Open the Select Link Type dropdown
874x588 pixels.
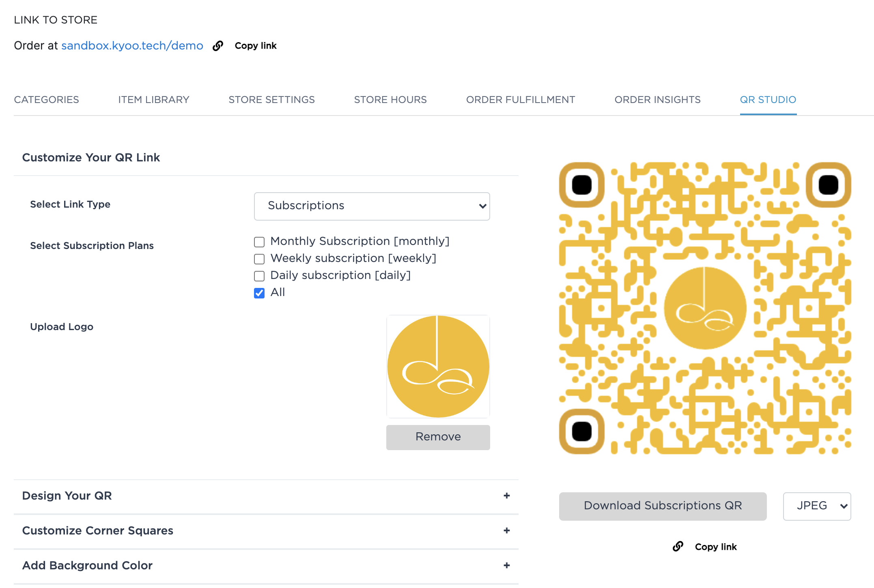(372, 206)
